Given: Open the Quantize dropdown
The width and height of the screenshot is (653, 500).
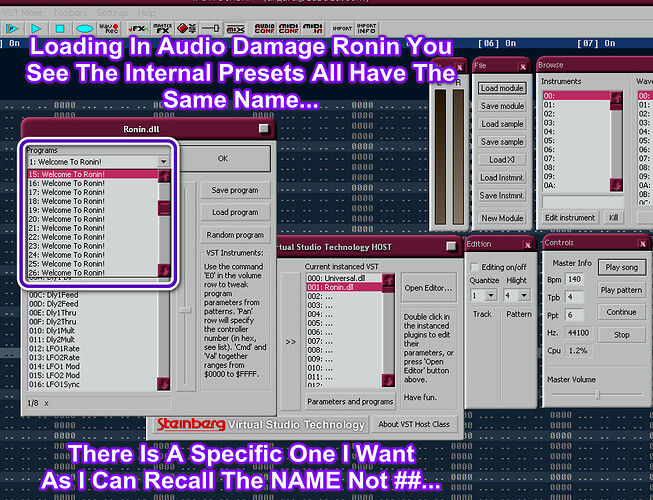Looking at the screenshot, I should click(x=491, y=295).
